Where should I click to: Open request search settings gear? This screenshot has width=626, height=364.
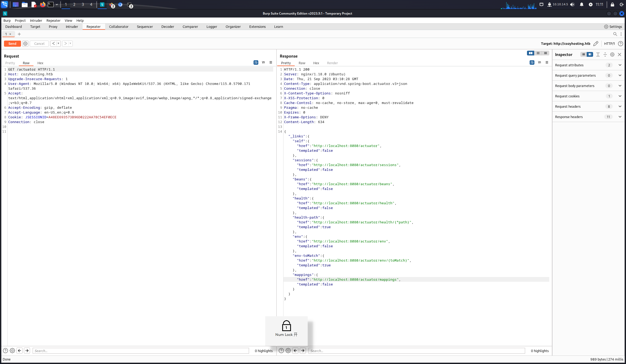12,351
